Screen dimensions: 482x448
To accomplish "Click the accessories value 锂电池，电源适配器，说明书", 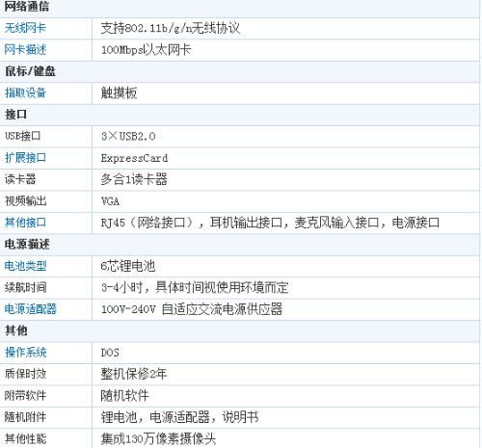I will coord(179,417).
